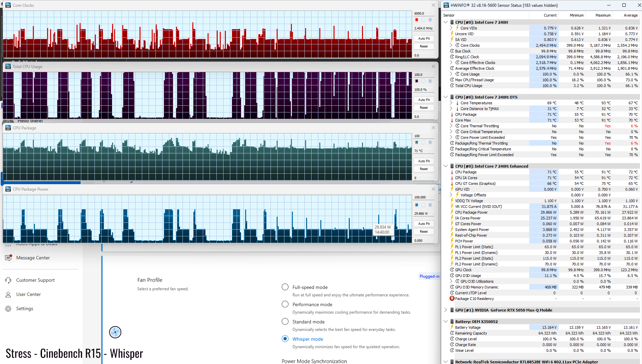Screen dimensions: 642x364
Task: Click the Customer Support headset icon
Action: point(8,280)
